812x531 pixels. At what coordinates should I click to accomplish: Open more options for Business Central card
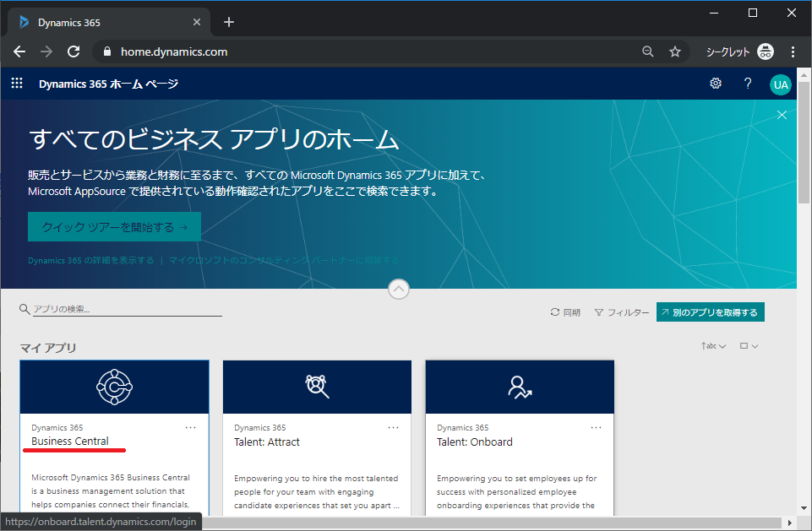tap(191, 427)
